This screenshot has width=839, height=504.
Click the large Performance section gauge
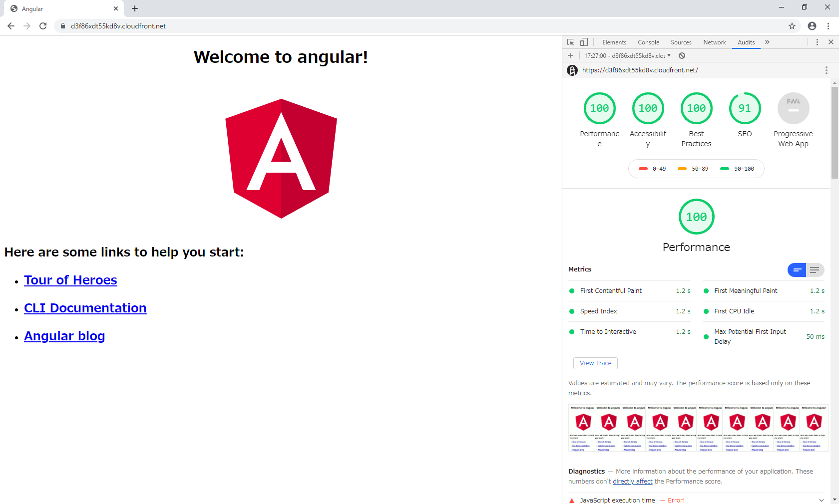point(696,217)
